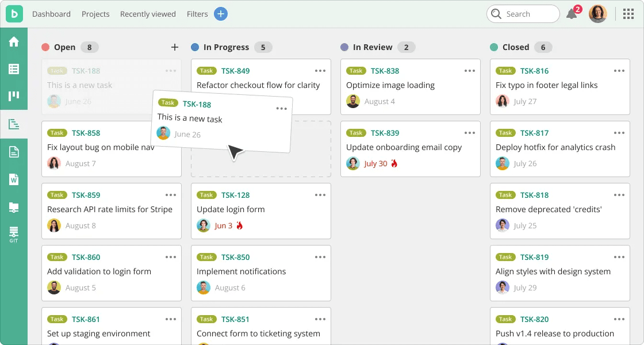This screenshot has height=345, width=644.
Task: Open the Recently viewed menu
Action: pos(148,14)
